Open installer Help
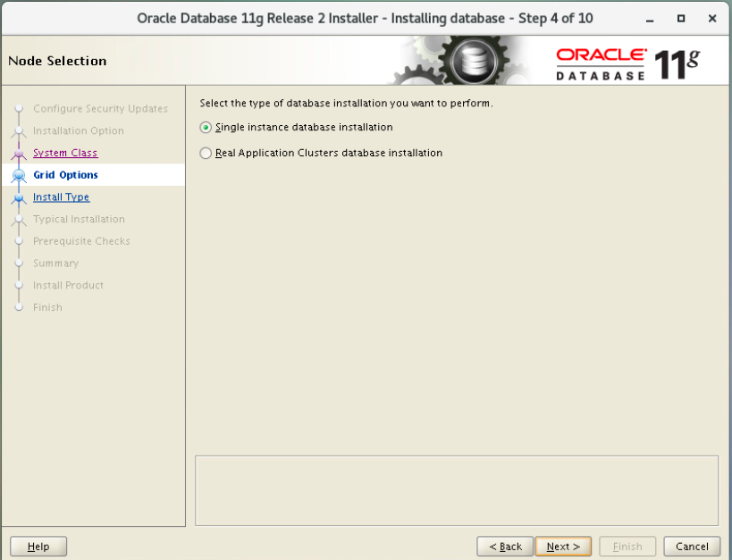The image size is (732, 560). click(x=38, y=546)
